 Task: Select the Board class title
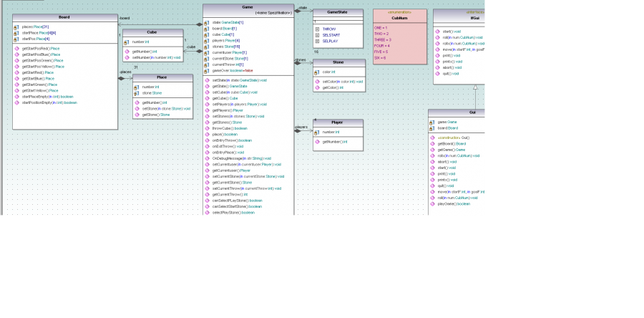click(64, 17)
